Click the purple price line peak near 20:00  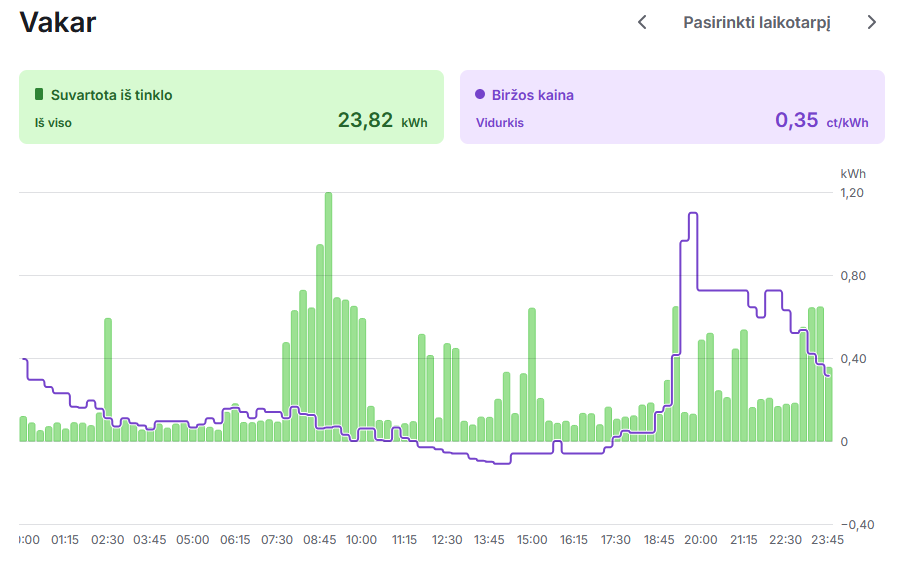point(692,214)
